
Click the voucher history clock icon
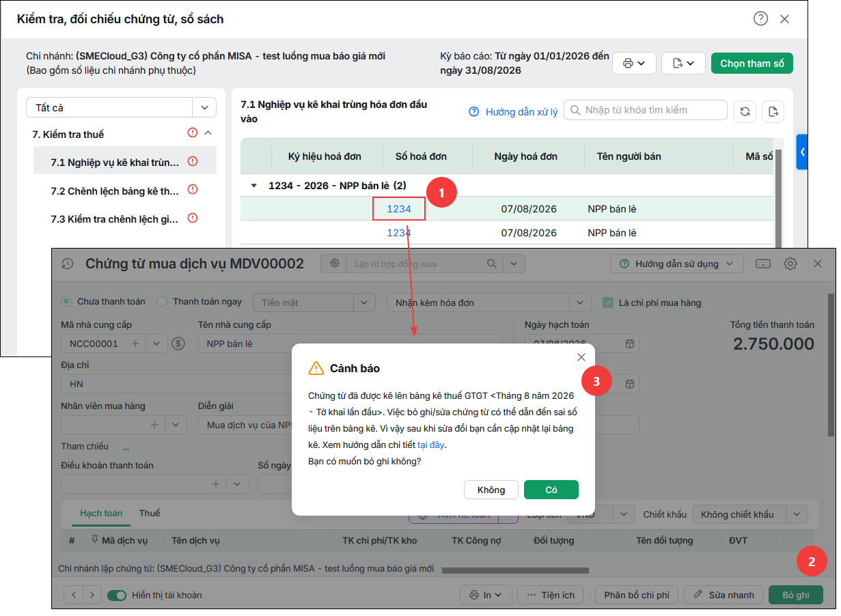(x=67, y=264)
